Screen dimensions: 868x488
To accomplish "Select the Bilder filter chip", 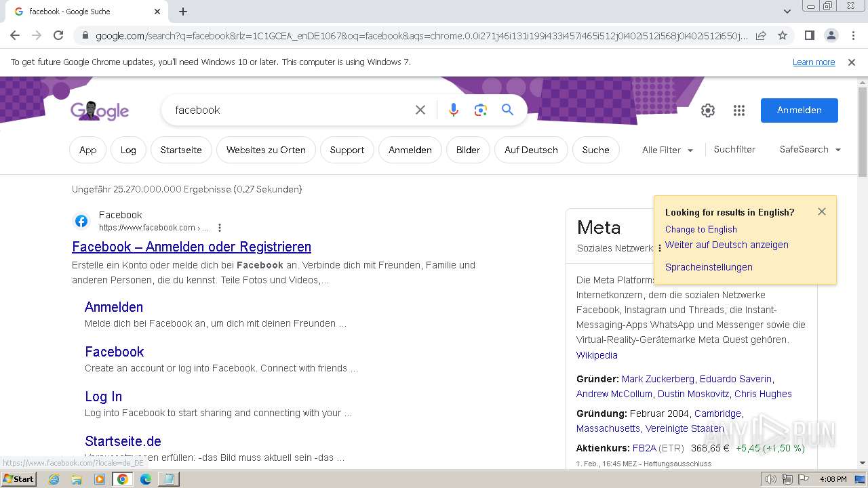I will 468,150.
